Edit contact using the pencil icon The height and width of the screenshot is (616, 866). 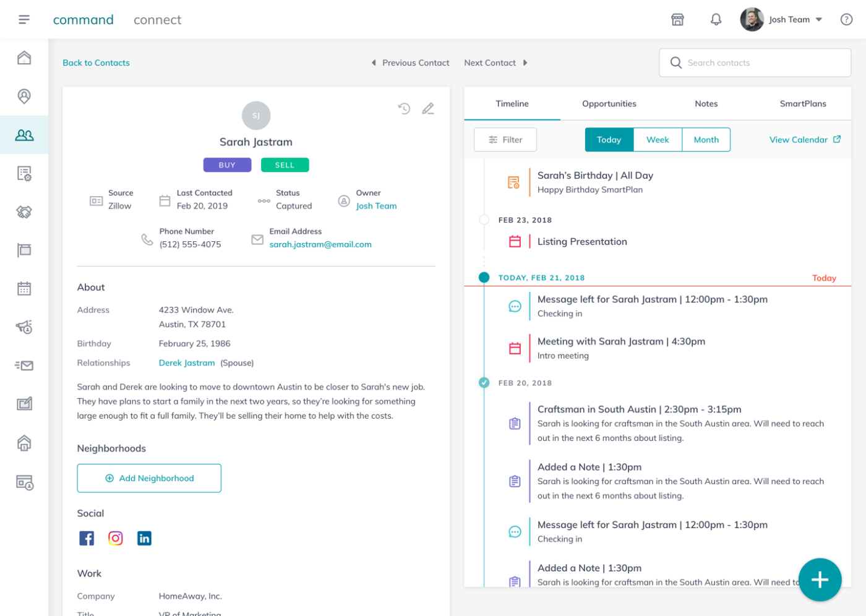428,108
